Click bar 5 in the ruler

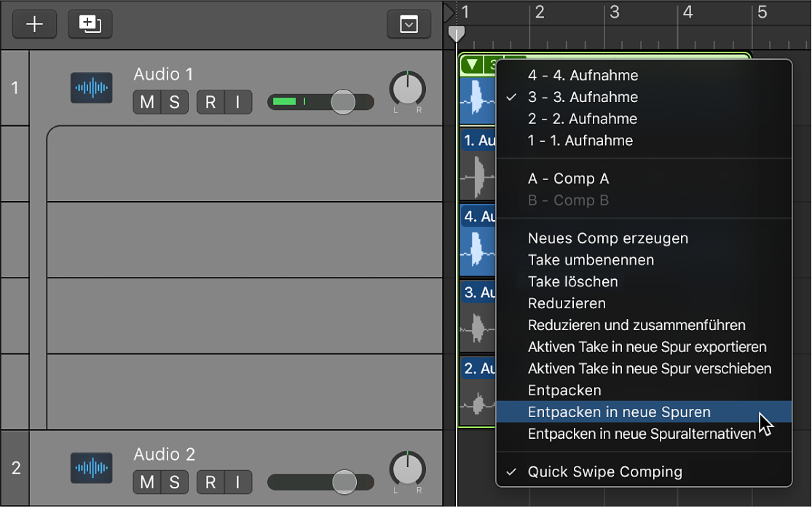click(x=762, y=12)
